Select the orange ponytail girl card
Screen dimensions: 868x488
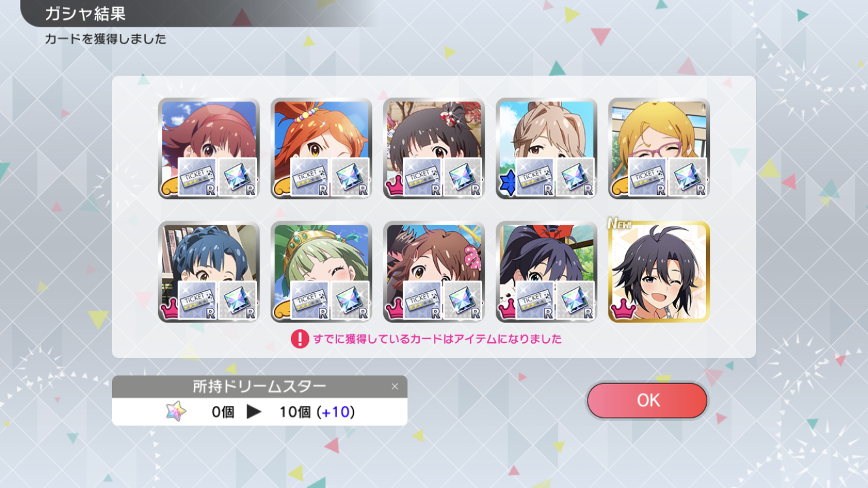coord(321,148)
